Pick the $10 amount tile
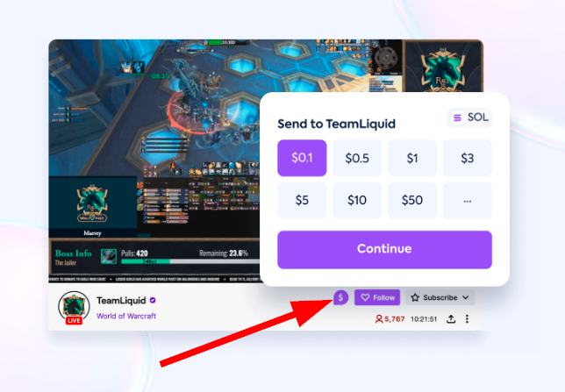The width and height of the screenshot is (565, 392). click(x=357, y=200)
